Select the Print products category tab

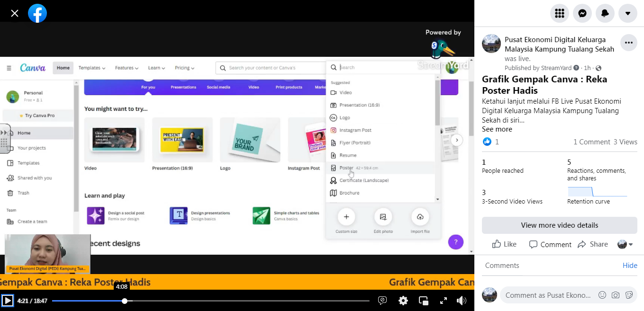289,87
